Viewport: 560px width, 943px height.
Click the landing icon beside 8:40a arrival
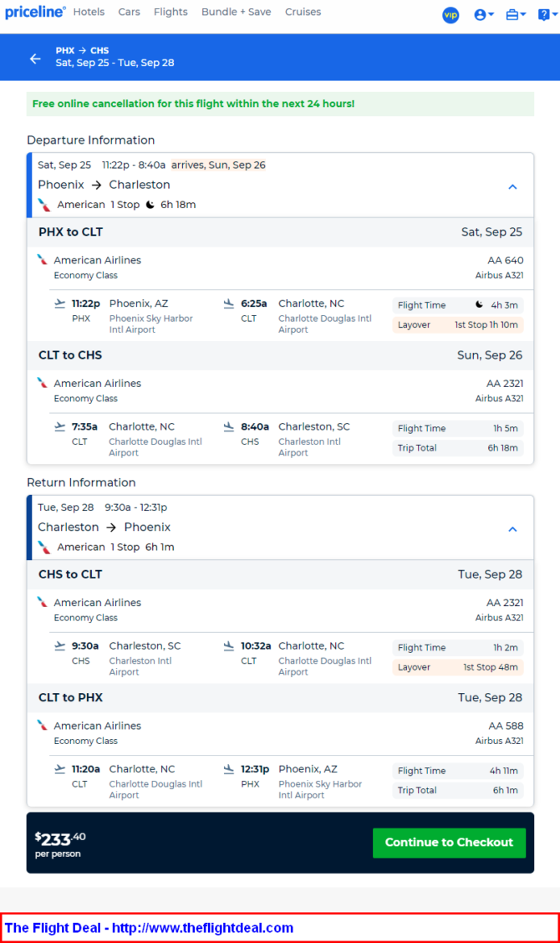click(229, 426)
